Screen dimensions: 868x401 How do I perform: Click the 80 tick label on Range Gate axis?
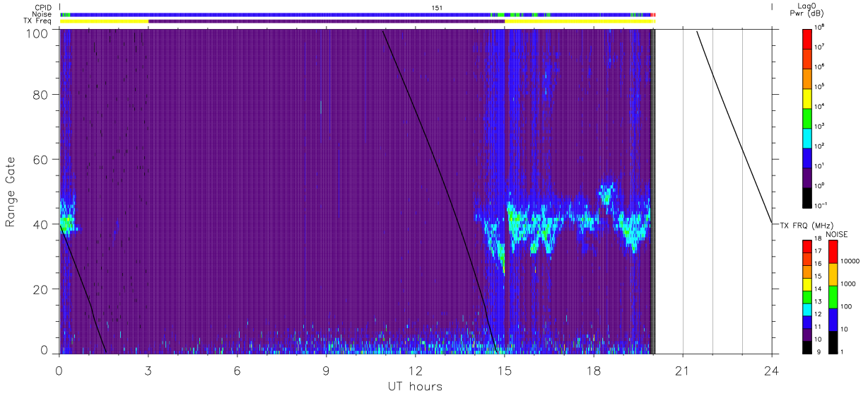41,95
